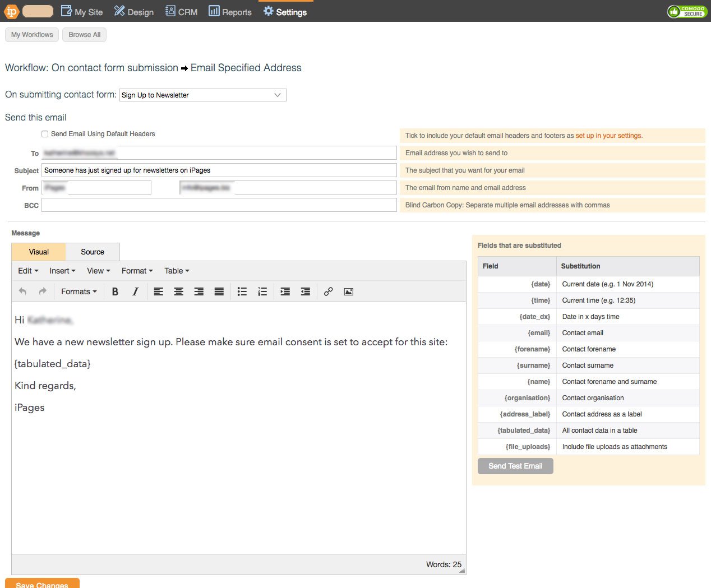Click the Bold formatting icon
This screenshot has height=588, width=711.
tap(115, 291)
